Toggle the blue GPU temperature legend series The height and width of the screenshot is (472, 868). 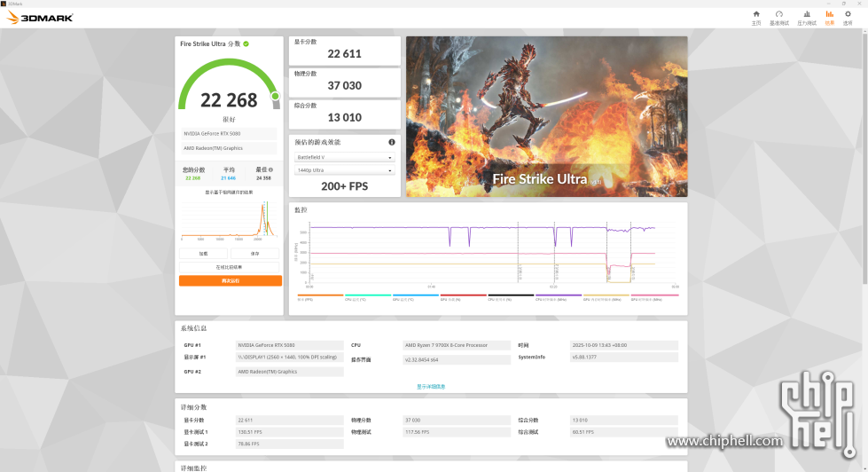pyautogui.click(x=415, y=297)
